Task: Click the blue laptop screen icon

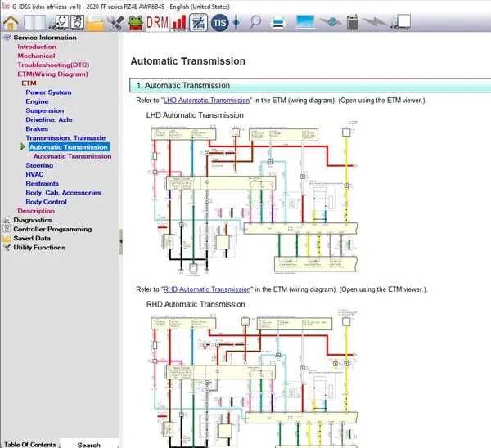Action: pos(305,22)
